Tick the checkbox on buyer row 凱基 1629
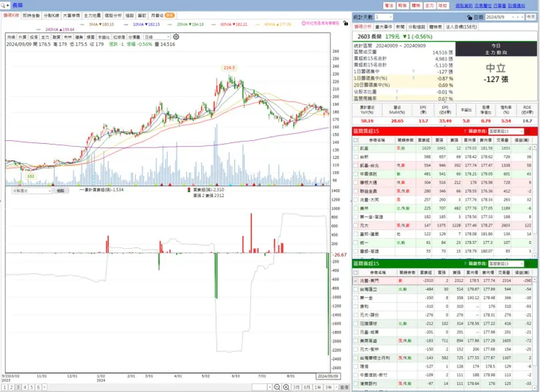 pyautogui.click(x=356, y=148)
